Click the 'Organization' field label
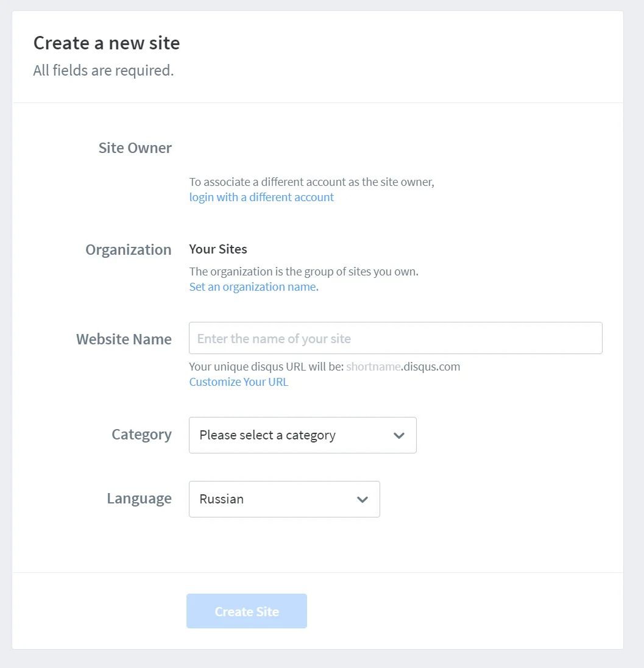644x668 pixels. click(129, 250)
